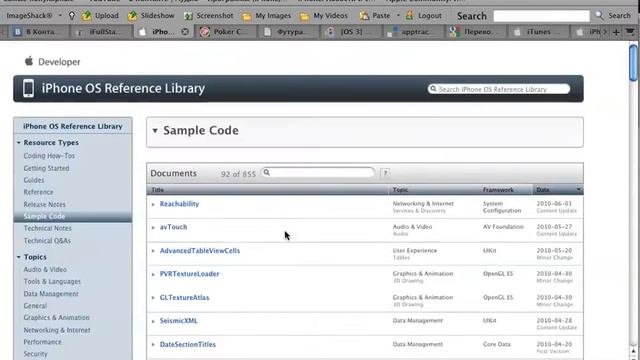Open Performance topic in sidebar
The height and width of the screenshot is (360, 640).
[x=42, y=342]
